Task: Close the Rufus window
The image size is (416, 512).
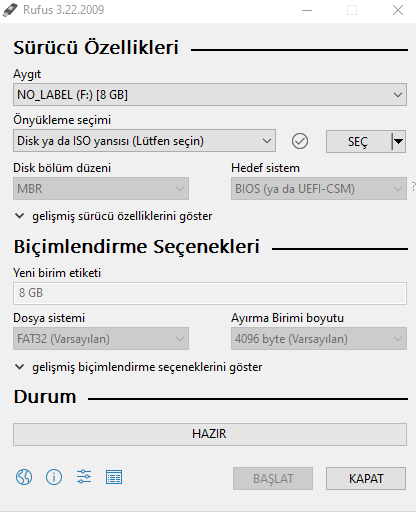Action: 398,10
